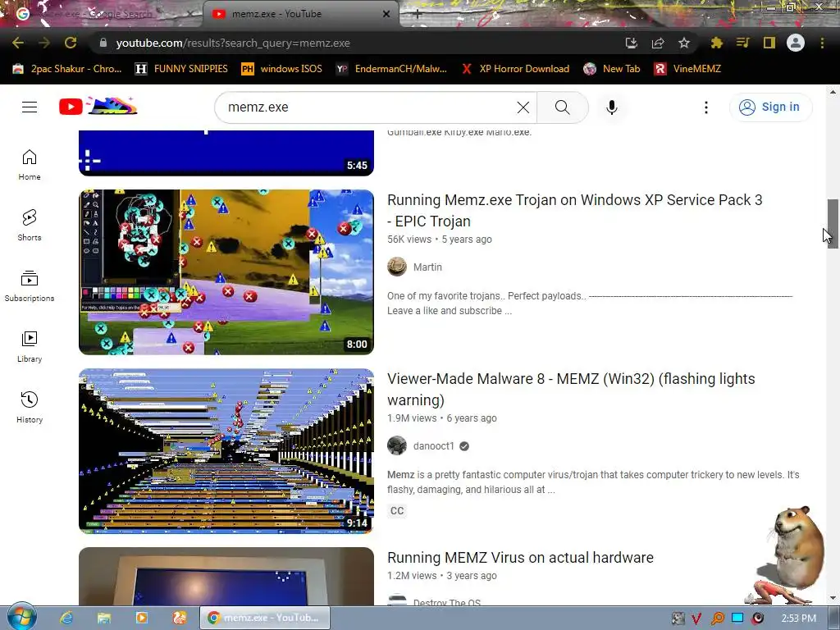Clear the search query with the X
This screenshot has width=840, height=630.
tap(523, 107)
